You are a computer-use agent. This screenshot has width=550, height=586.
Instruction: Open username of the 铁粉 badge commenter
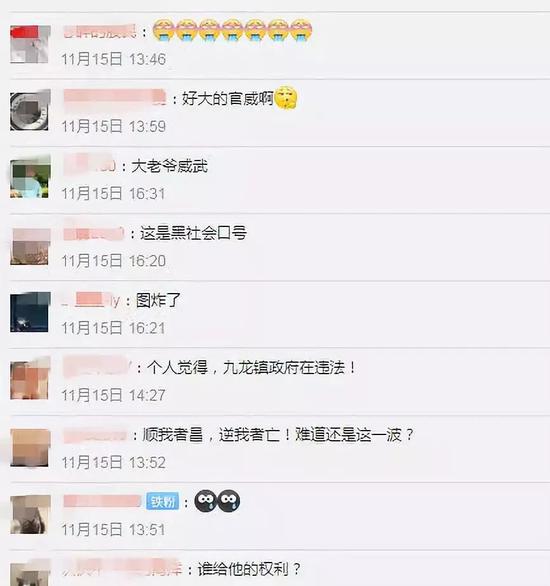point(102,502)
